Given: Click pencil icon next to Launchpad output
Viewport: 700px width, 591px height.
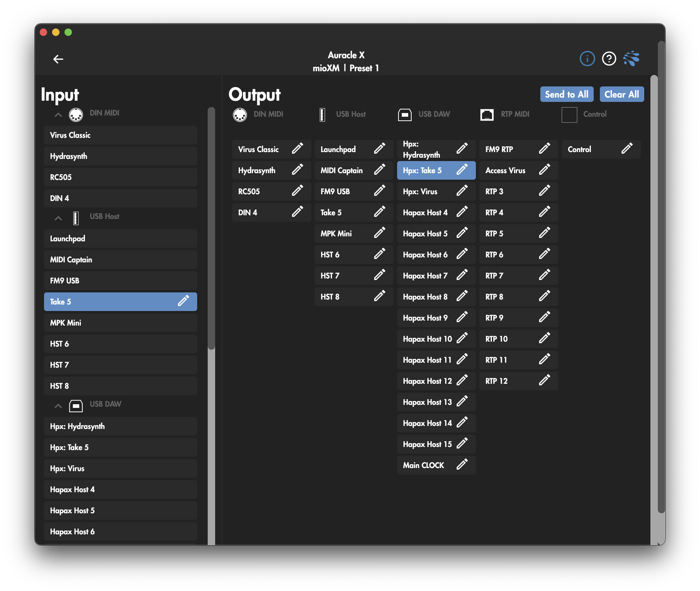Looking at the screenshot, I should coord(379,149).
